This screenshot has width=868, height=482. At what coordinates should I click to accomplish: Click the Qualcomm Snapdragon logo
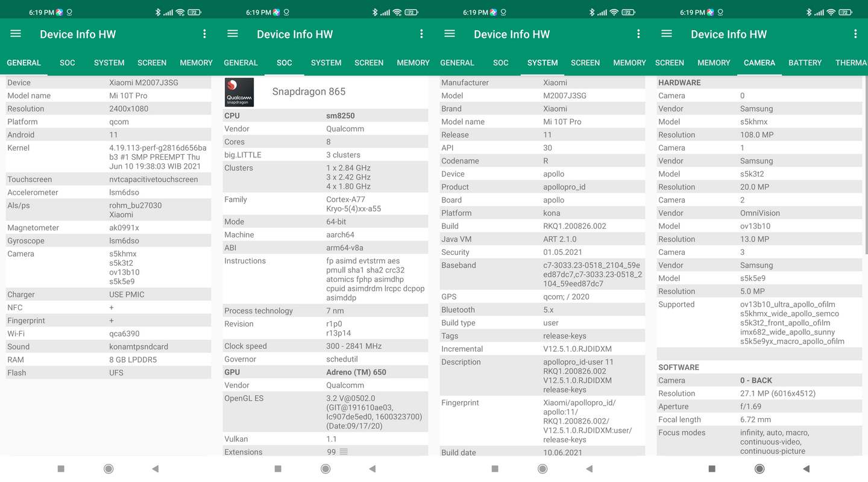239,92
